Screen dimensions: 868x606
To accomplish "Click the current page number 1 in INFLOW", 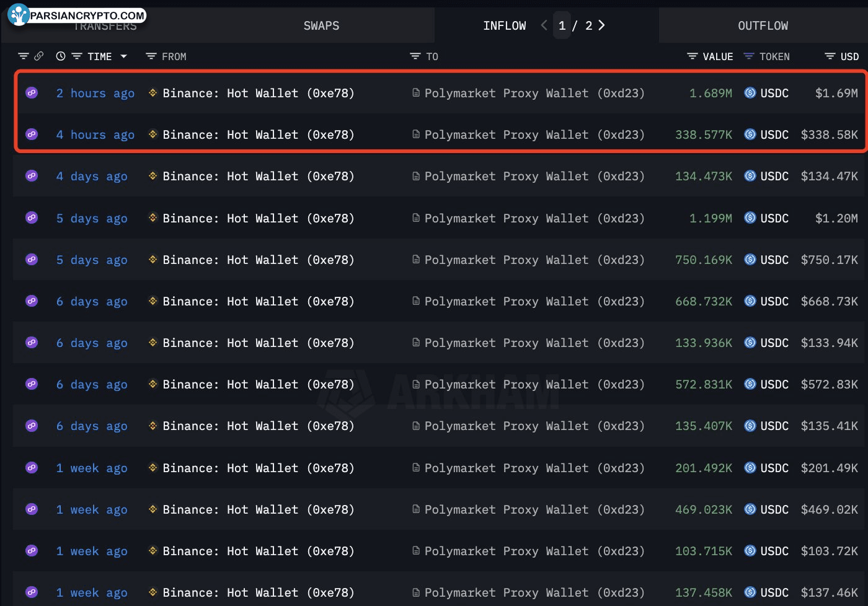I will point(562,25).
